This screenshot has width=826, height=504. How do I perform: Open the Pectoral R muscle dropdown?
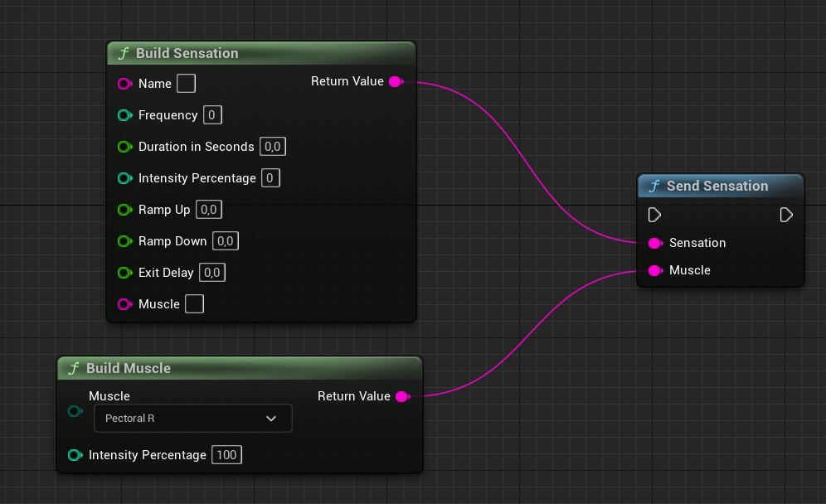point(192,419)
